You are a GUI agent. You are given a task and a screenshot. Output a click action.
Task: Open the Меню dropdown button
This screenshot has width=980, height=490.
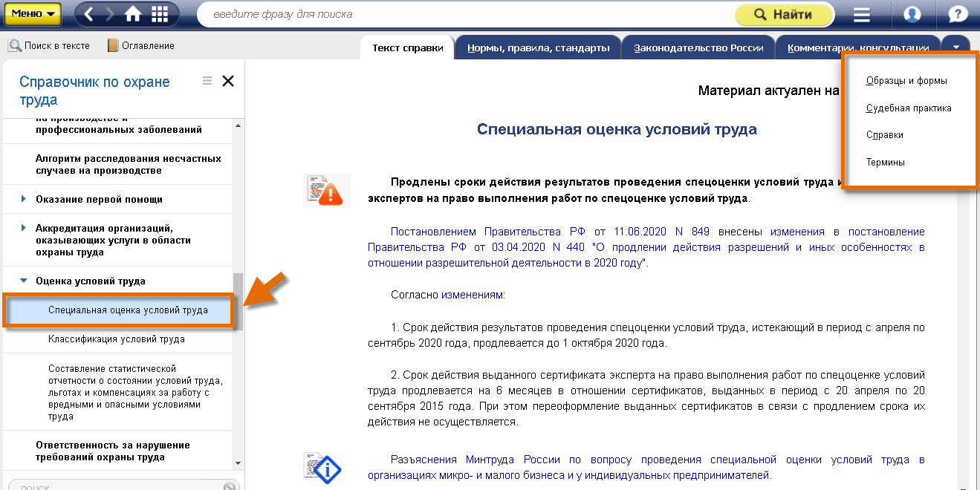click(x=32, y=14)
